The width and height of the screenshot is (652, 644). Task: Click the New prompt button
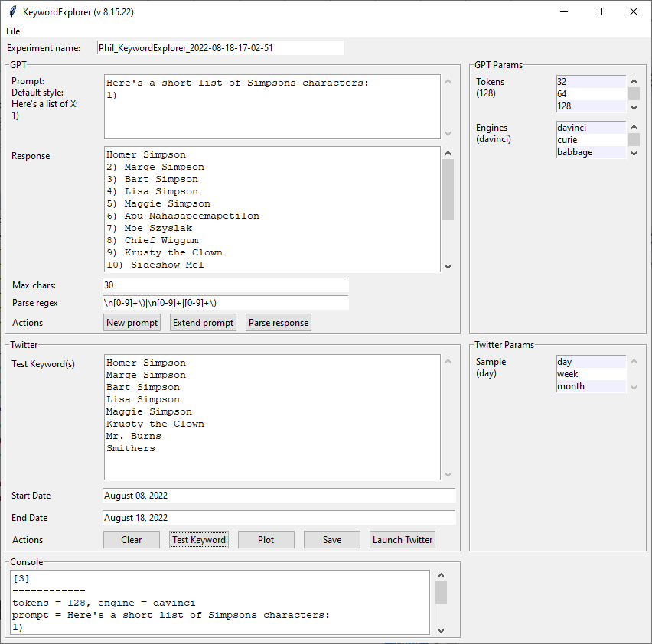click(132, 323)
